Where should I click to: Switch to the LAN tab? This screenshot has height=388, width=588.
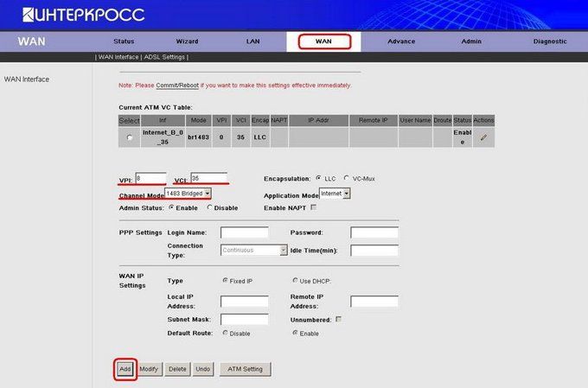click(x=252, y=41)
